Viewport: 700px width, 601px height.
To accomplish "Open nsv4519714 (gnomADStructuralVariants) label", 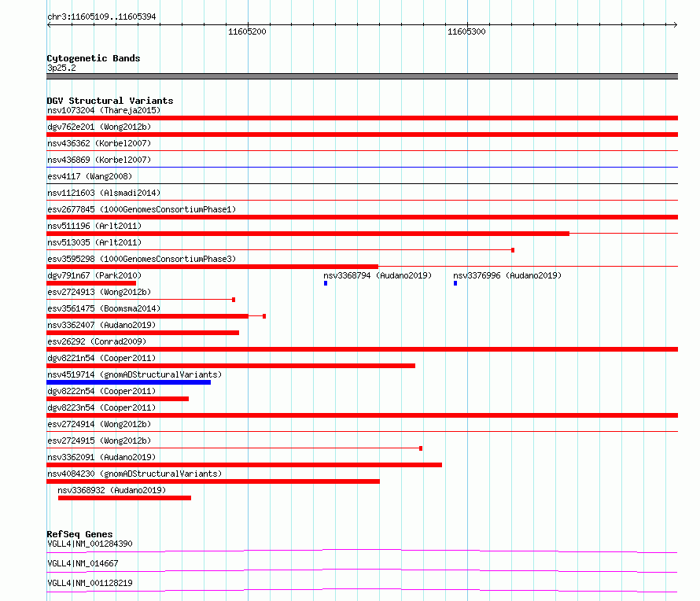I will [x=134, y=374].
